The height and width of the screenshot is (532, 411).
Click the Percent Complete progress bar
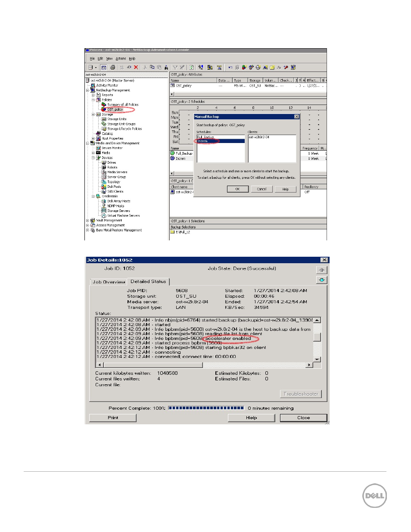tap(206, 408)
